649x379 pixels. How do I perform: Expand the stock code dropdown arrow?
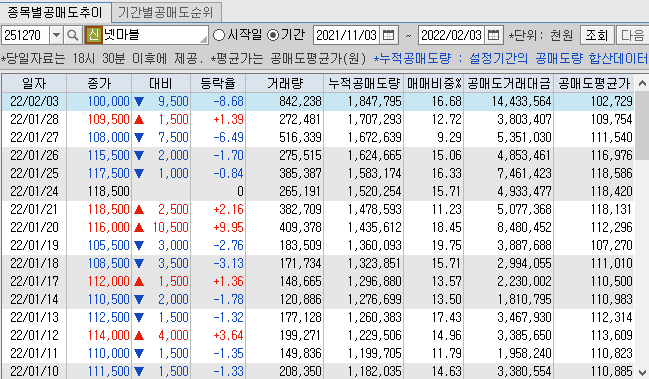click(x=56, y=35)
